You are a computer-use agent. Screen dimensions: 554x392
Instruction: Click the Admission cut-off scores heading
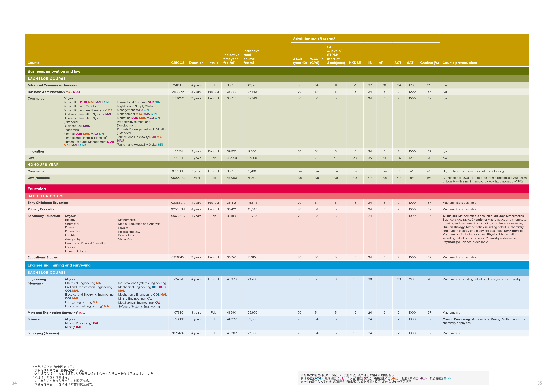[x=314, y=39]
